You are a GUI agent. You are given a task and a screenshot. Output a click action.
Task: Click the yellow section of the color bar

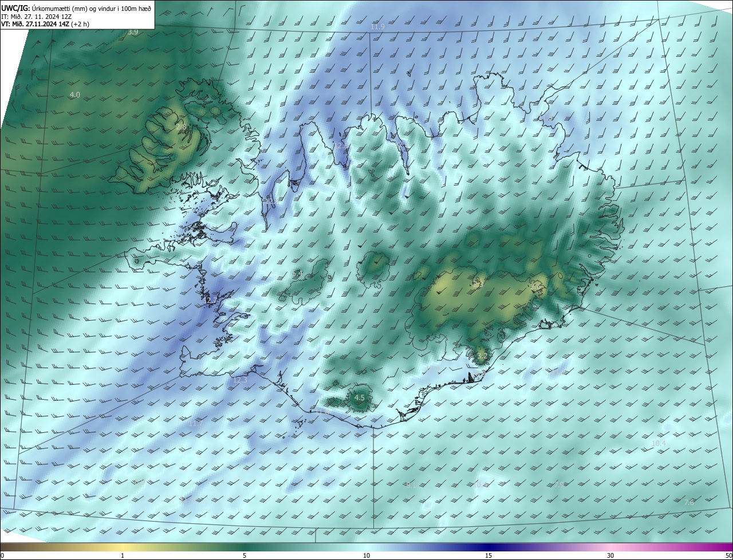[x=123, y=547]
